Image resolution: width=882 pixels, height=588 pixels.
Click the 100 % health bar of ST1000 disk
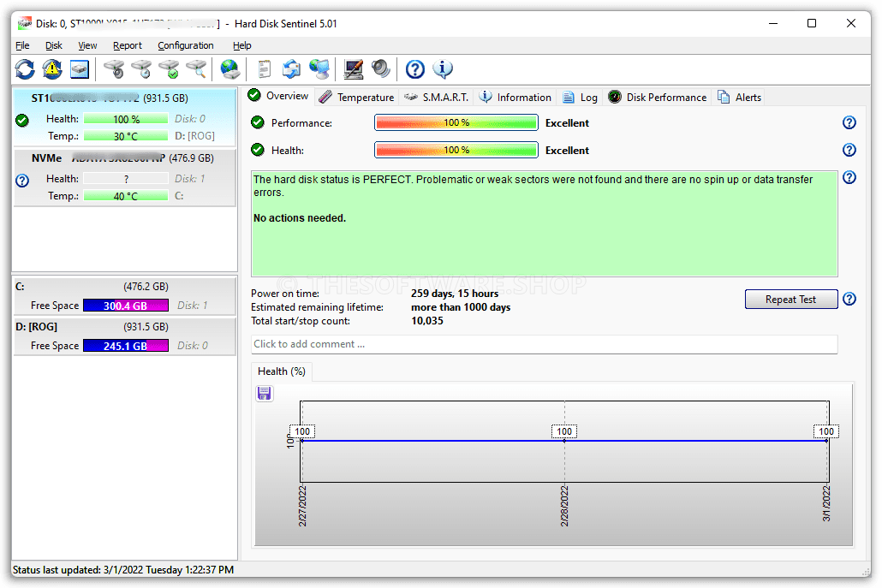126,119
